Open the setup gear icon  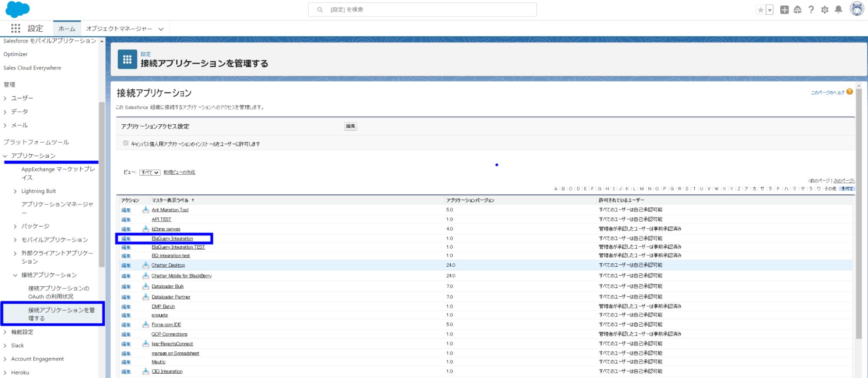click(825, 10)
